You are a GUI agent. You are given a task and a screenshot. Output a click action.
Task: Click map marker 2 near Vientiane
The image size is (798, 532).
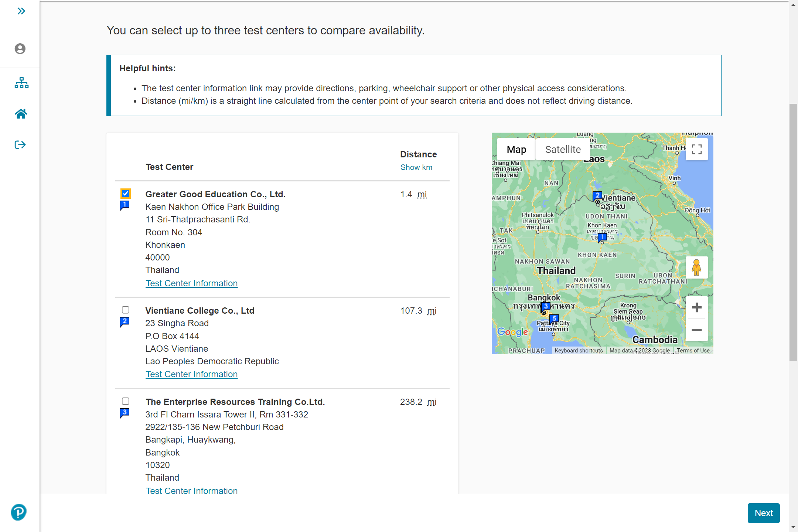[x=597, y=196]
